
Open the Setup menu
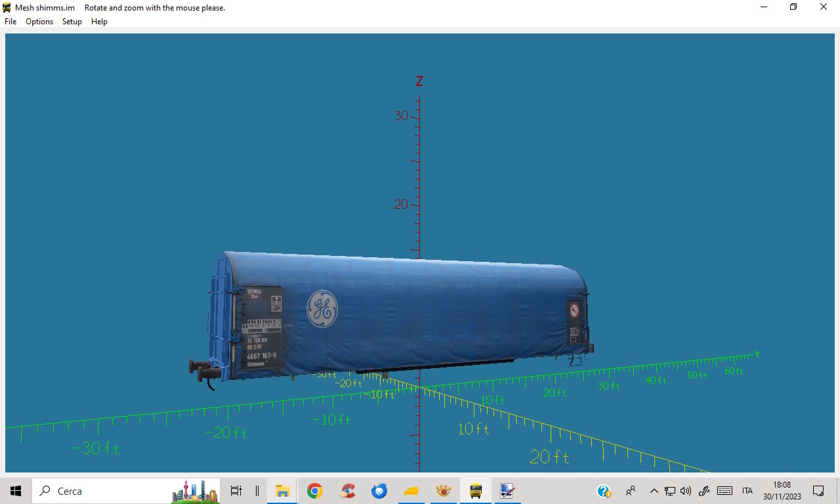pyautogui.click(x=72, y=22)
